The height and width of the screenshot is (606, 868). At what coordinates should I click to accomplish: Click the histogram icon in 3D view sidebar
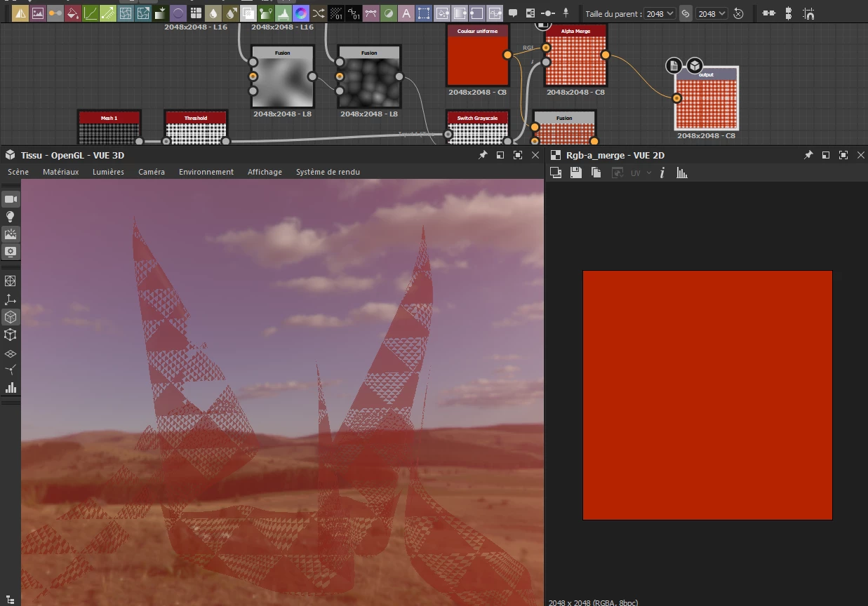coord(11,388)
